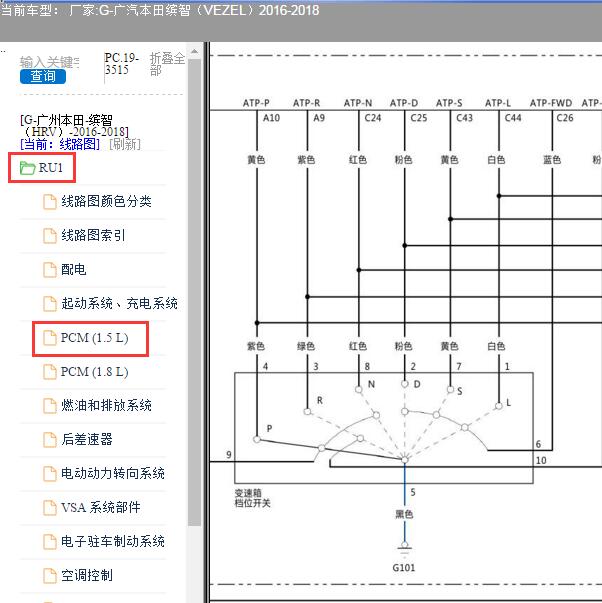
Task: Focus the 输入关键字 keyword input field
Action: 50,62
